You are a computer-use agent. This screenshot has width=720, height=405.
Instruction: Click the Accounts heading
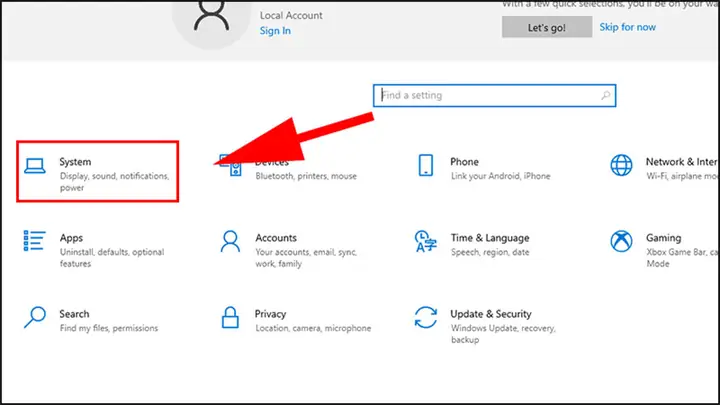tap(276, 238)
